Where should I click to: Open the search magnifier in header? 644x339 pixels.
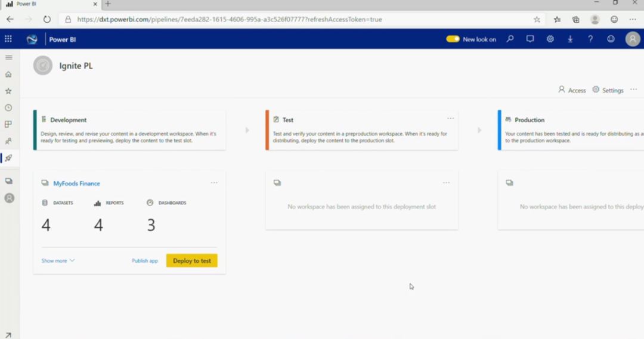click(x=510, y=39)
